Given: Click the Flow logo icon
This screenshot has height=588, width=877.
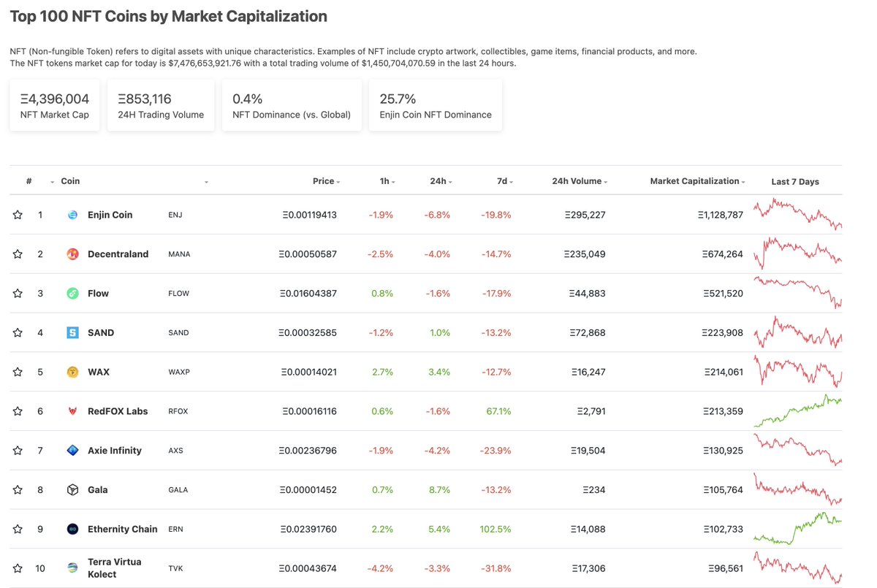Looking at the screenshot, I should tap(72, 294).
